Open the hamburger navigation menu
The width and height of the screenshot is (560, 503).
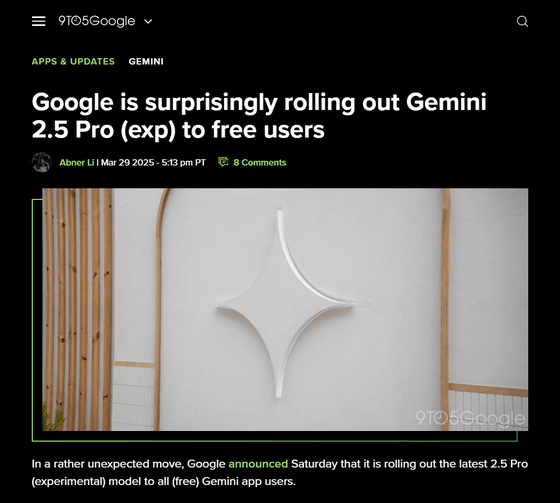tap(39, 21)
